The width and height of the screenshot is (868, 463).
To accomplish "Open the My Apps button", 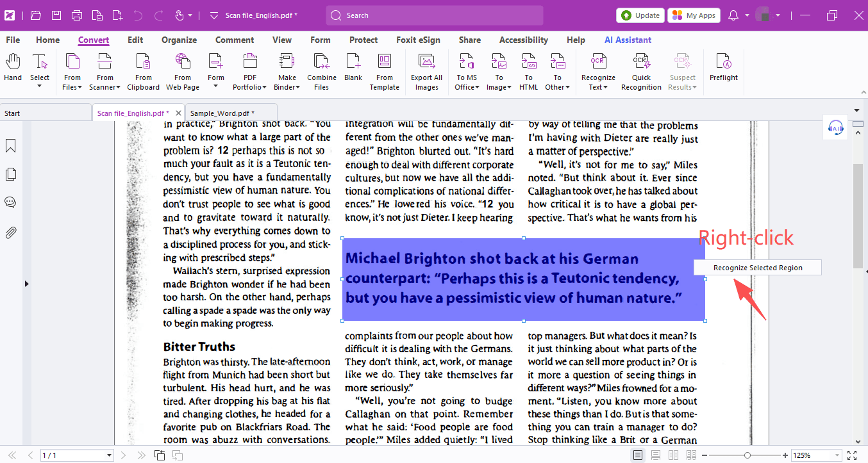I will (x=694, y=15).
